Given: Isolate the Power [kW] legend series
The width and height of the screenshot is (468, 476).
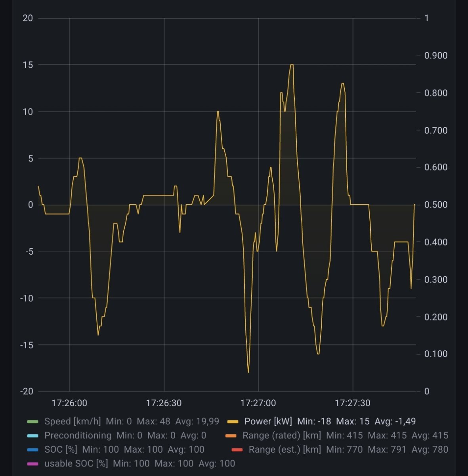Looking at the screenshot, I should click(x=268, y=421).
